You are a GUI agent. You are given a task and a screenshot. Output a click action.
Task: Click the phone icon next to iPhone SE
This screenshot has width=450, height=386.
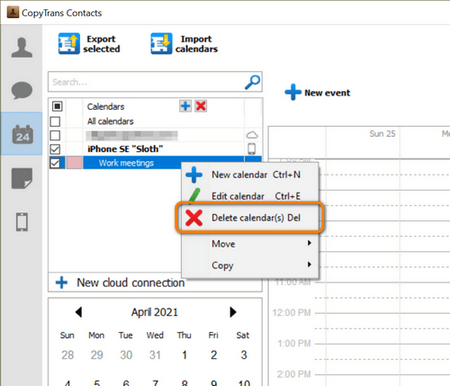pyautogui.click(x=252, y=149)
